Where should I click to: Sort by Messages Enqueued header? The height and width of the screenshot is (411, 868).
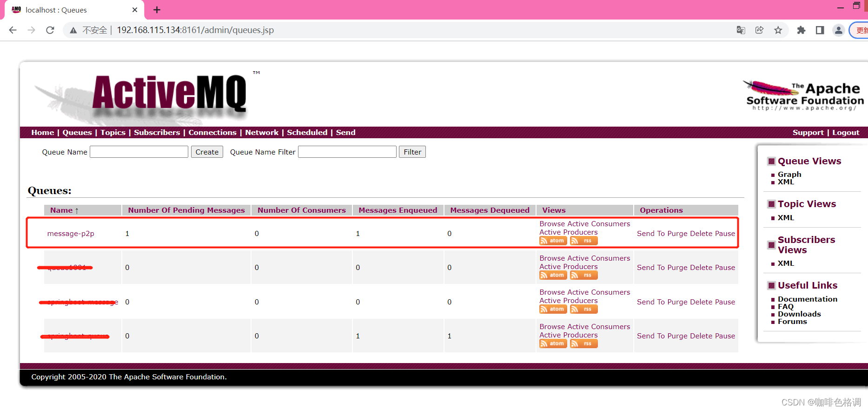point(398,210)
